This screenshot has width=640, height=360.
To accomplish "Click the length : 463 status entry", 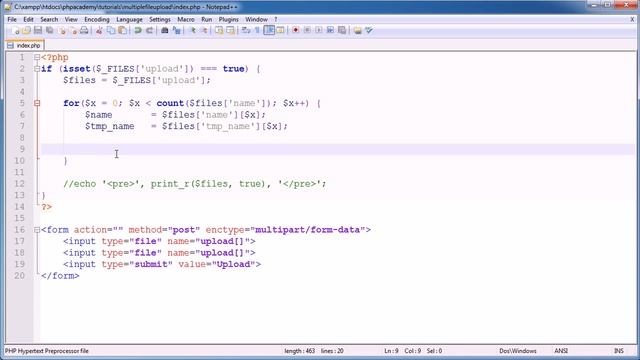I will tap(300, 351).
